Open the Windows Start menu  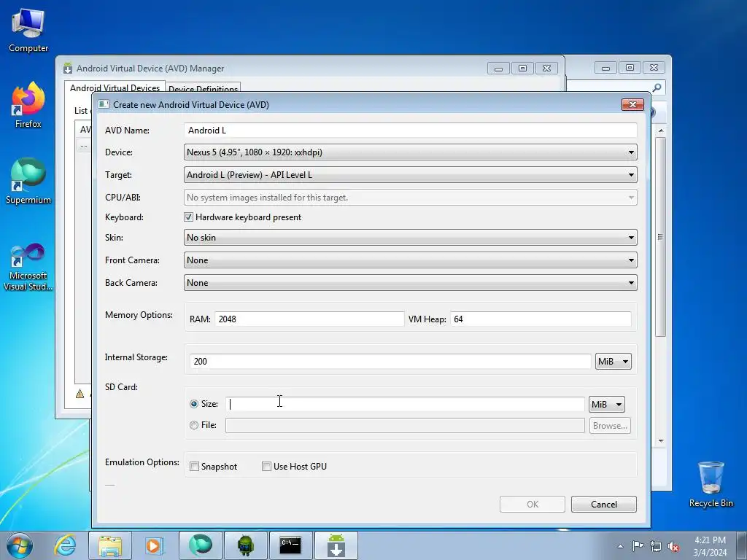coord(20,545)
